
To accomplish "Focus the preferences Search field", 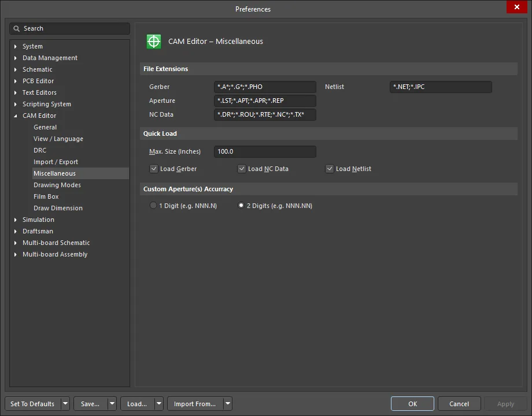I will coord(70,28).
